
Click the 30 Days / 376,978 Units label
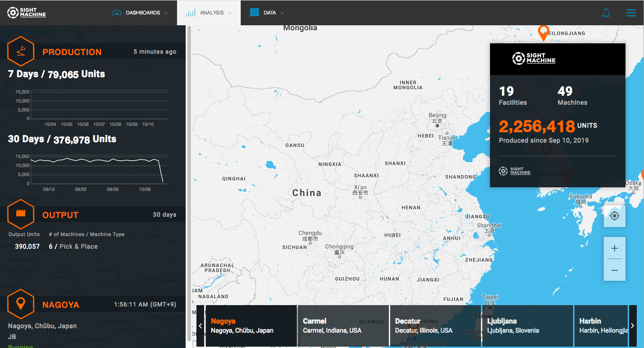[62, 139]
